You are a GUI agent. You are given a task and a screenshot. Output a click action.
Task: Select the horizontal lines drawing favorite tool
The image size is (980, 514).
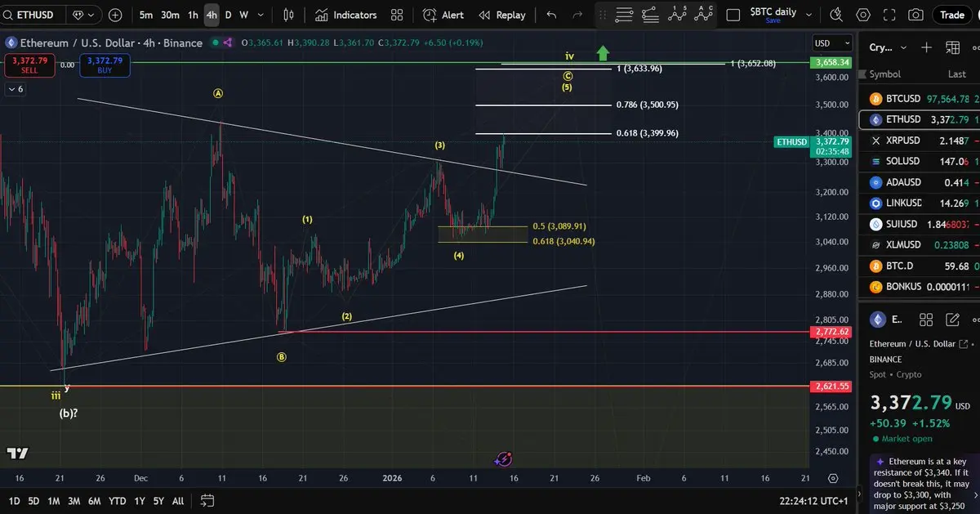625,15
